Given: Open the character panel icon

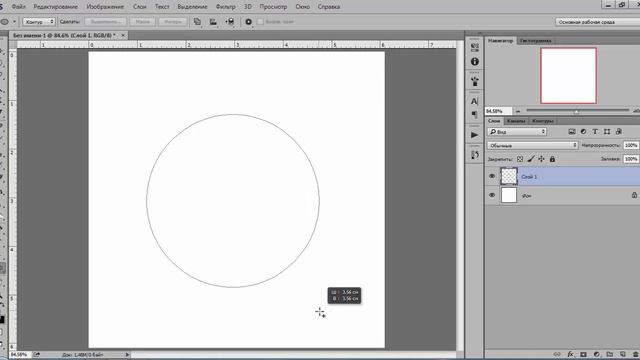Looking at the screenshot, I should [x=474, y=101].
